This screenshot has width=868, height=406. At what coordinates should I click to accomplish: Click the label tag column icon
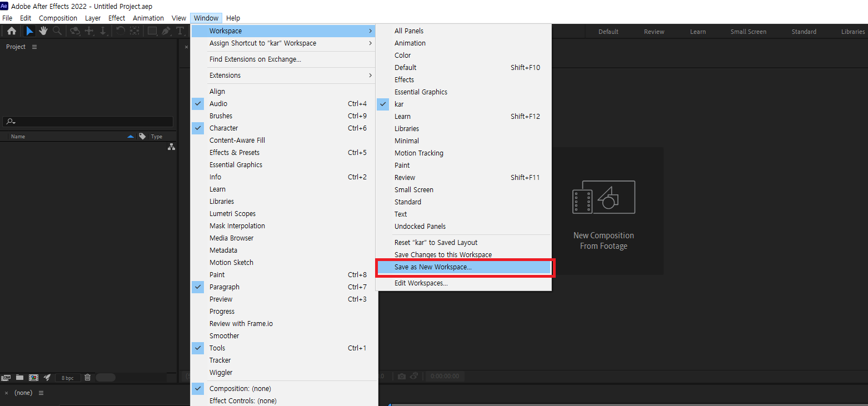(x=142, y=136)
